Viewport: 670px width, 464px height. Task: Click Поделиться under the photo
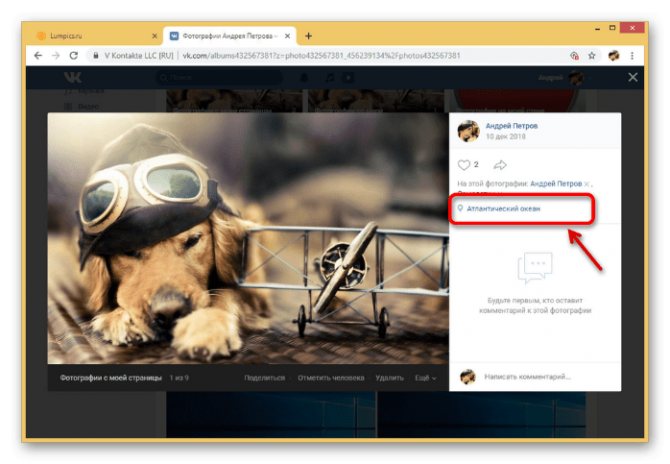point(264,378)
